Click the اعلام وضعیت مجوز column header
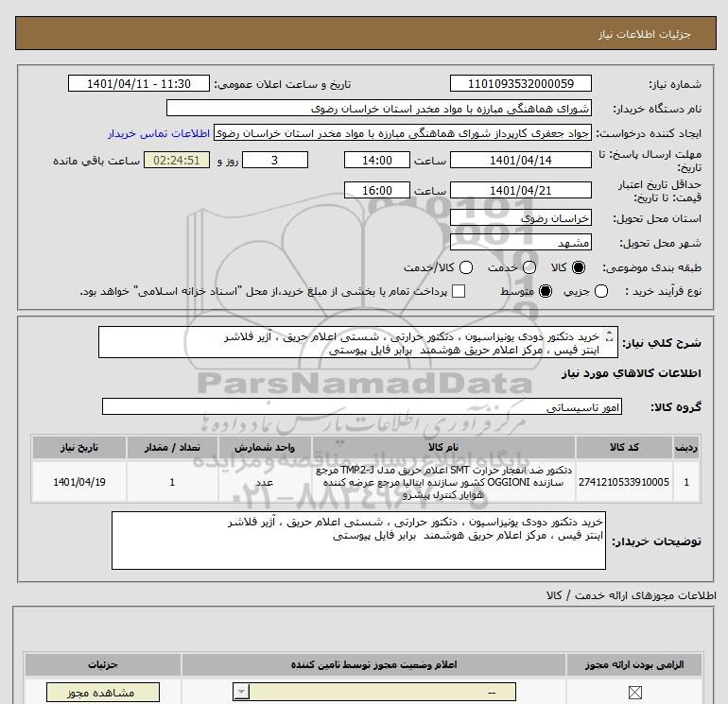This screenshot has width=728, height=704. coord(373,665)
